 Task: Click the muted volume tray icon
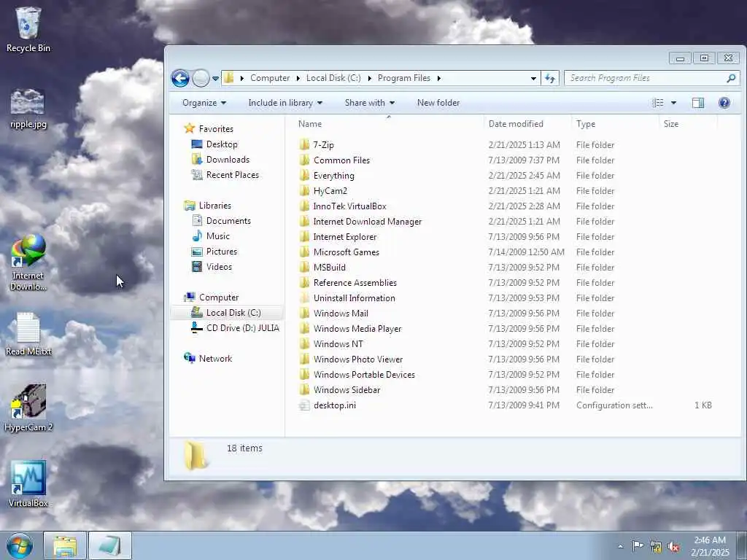pos(673,547)
